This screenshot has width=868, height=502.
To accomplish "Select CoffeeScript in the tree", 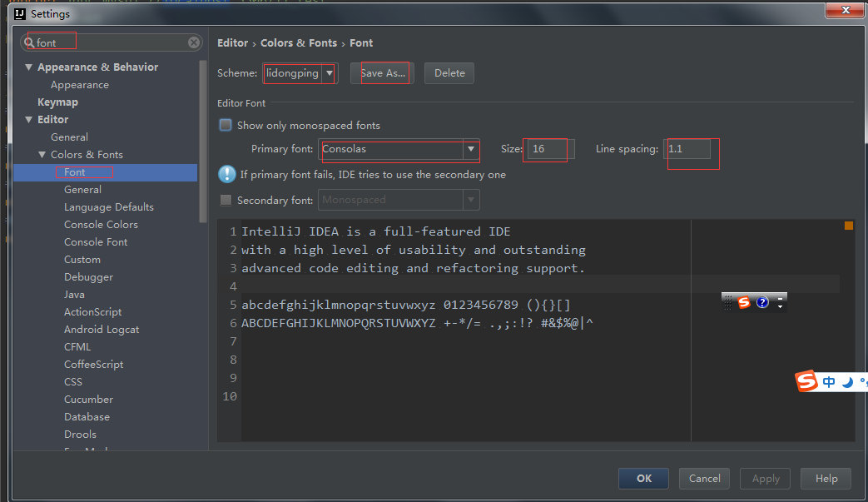I will [x=93, y=364].
